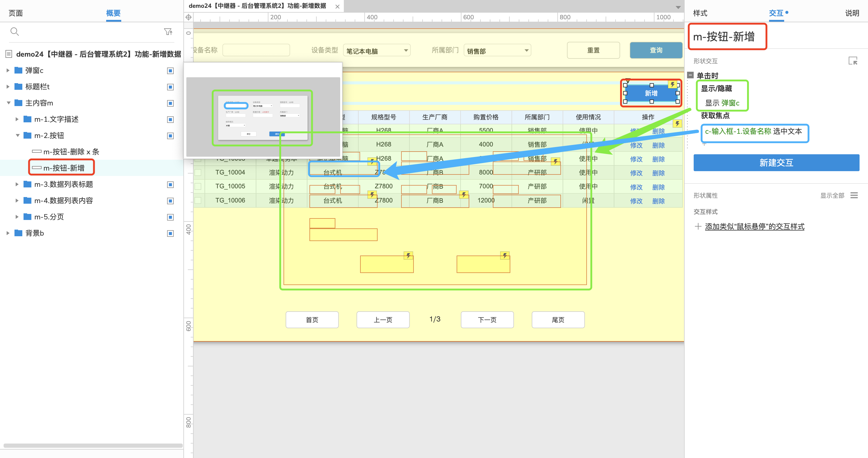Click the m-1.文字描述 folder icon
The height and width of the screenshot is (458, 868).
[x=27, y=119]
